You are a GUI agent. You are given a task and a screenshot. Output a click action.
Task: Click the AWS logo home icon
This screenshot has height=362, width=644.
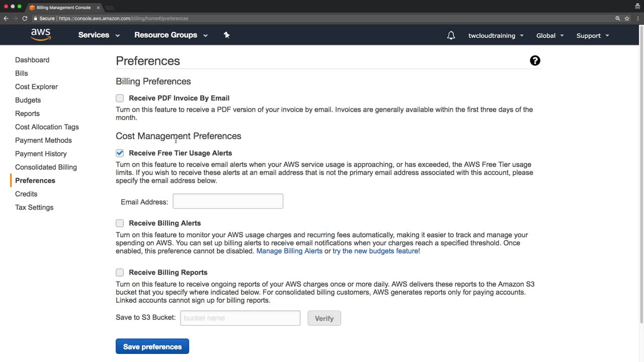(x=41, y=35)
